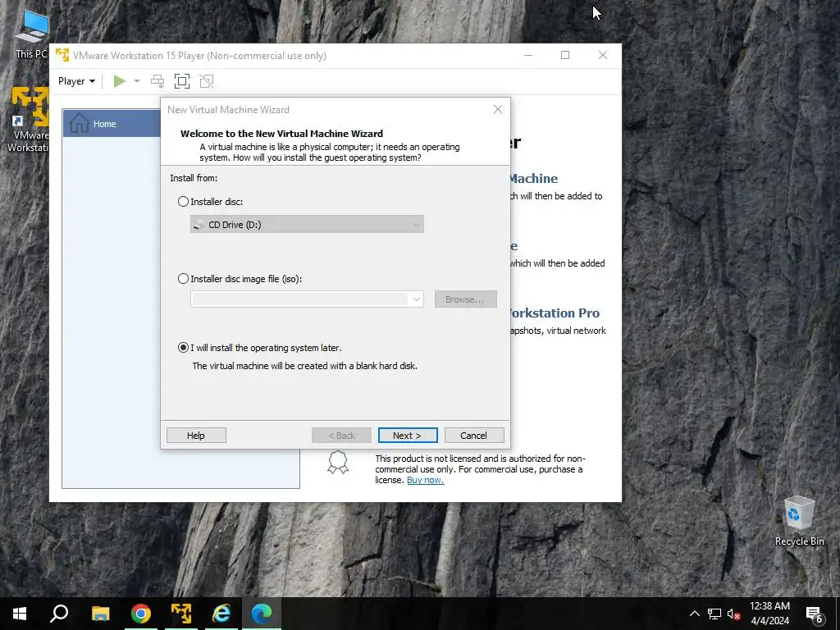Select the Installer disc radio button
This screenshot has width=840, height=630.
[183, 202]
